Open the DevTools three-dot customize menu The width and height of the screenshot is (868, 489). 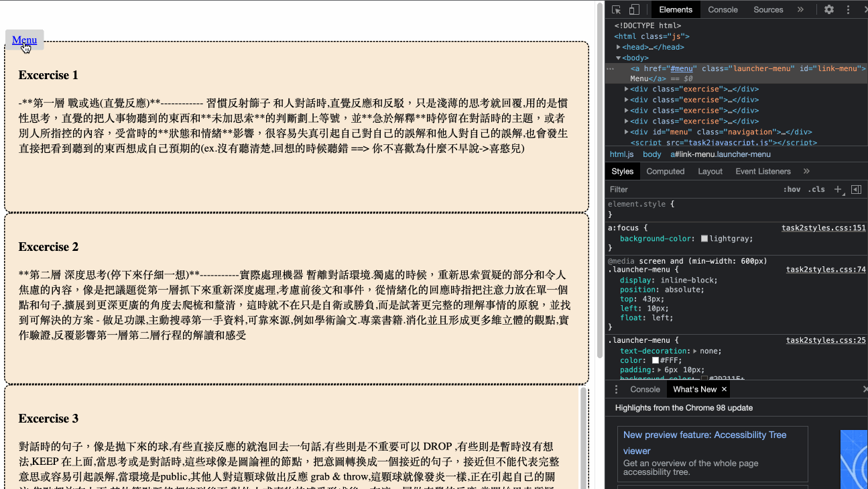849,9
